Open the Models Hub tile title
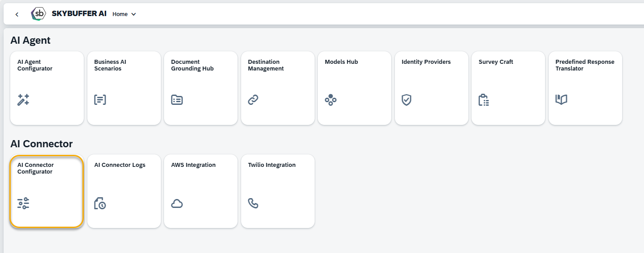Image resolution: width=644 pixels, height=253 pixels. (x=341, y=62)
